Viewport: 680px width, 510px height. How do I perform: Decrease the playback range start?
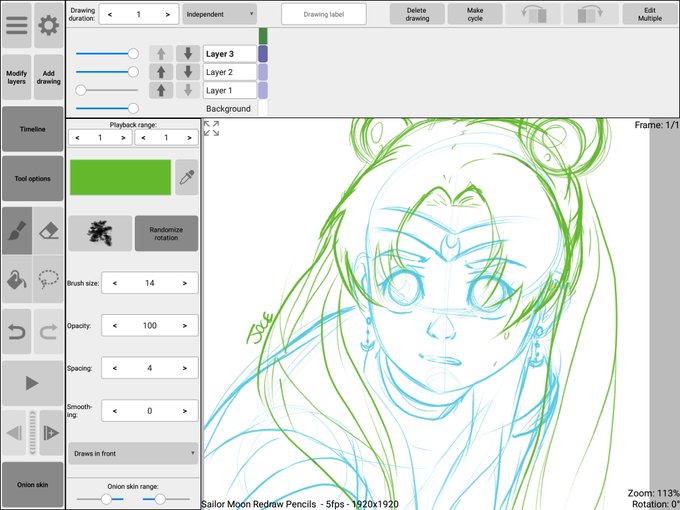point(77,137)
